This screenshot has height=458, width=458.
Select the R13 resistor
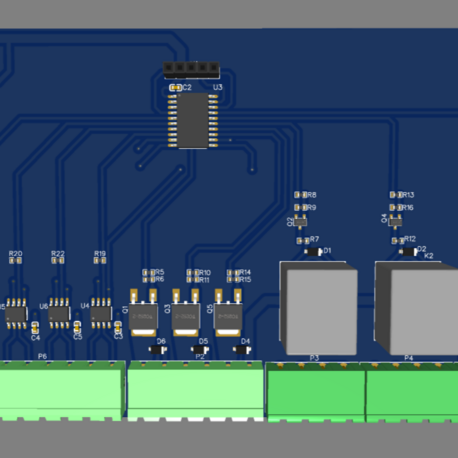(396, 195)
